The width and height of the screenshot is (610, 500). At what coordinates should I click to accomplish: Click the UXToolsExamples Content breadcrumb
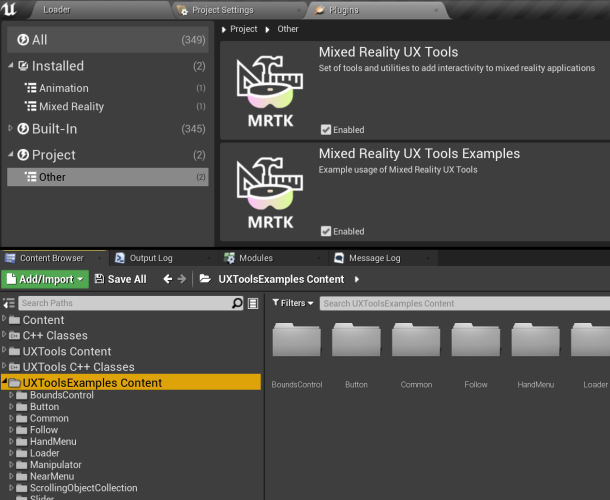281,279
